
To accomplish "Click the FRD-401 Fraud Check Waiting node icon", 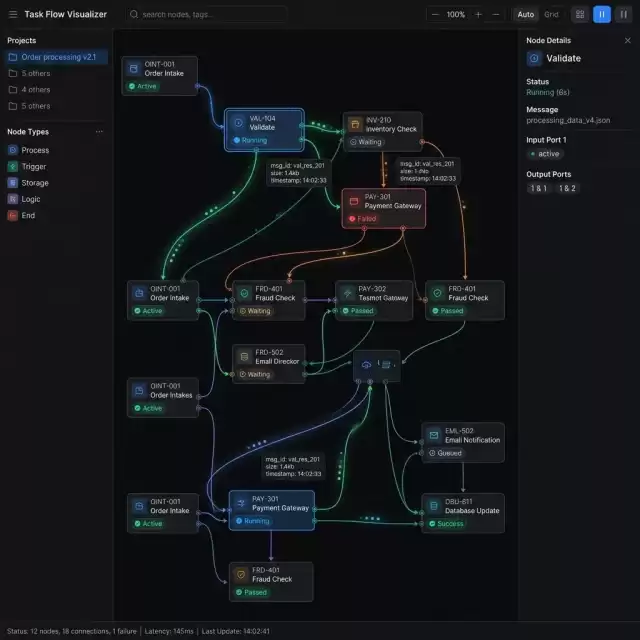I will 244,293.
